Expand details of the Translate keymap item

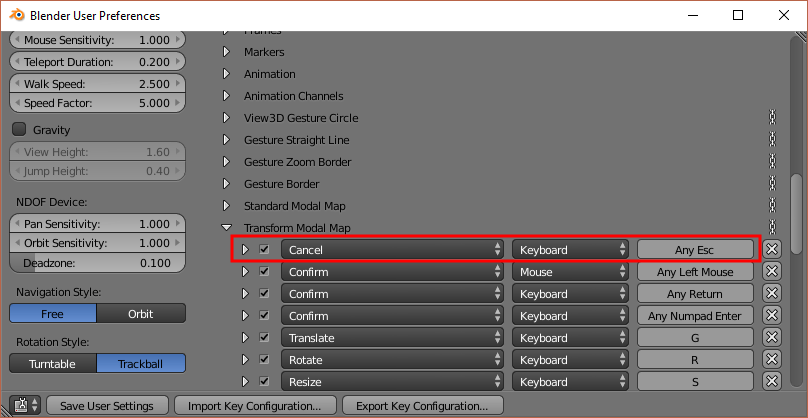tap(245, 338)
